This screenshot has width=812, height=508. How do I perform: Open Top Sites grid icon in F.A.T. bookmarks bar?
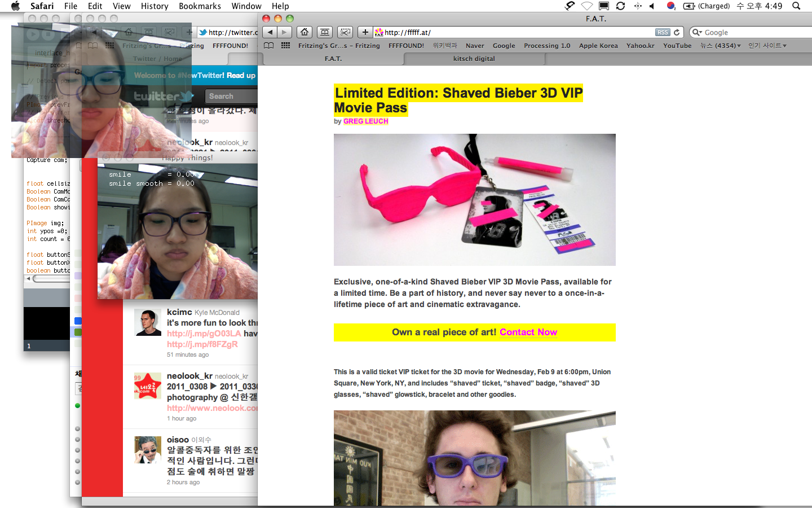tap(286, 46)
